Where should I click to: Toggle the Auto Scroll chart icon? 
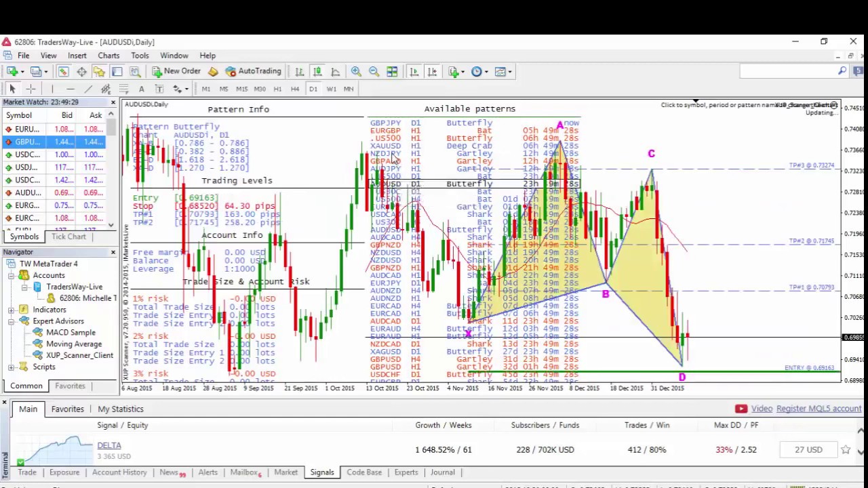[x=414, y=71]
